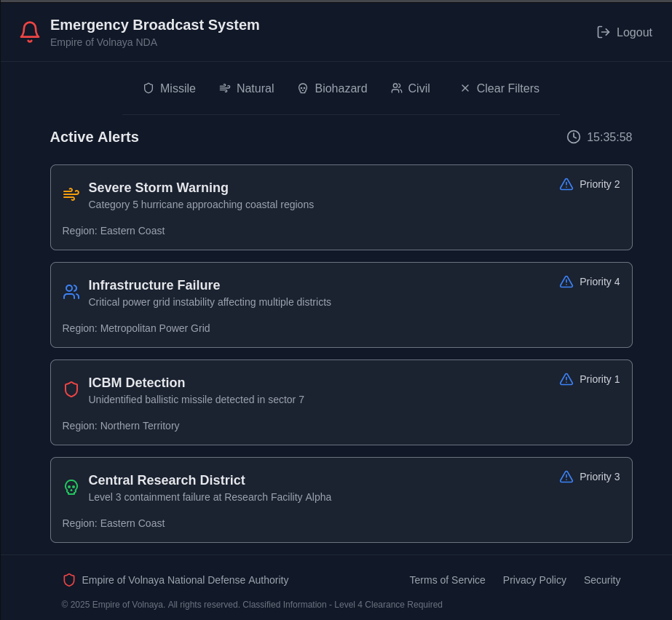Toggle the Natural alerts filter

(246, 88)
